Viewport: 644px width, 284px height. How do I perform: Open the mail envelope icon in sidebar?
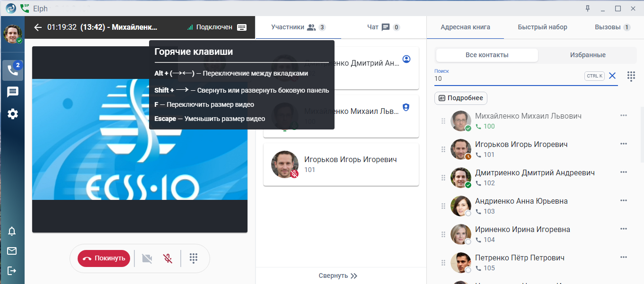coord(12,251)
